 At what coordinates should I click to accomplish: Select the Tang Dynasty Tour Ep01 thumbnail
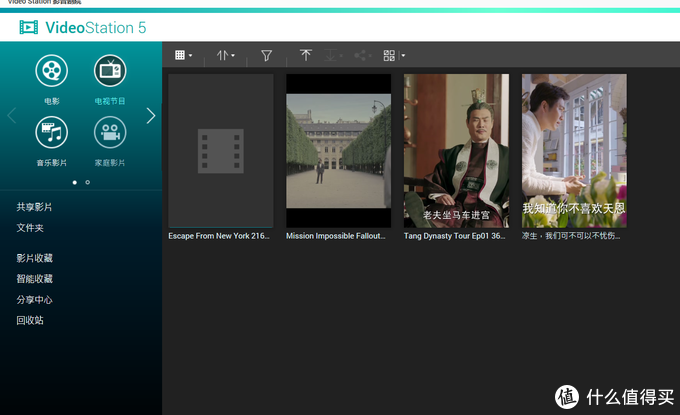click(456, 151)
